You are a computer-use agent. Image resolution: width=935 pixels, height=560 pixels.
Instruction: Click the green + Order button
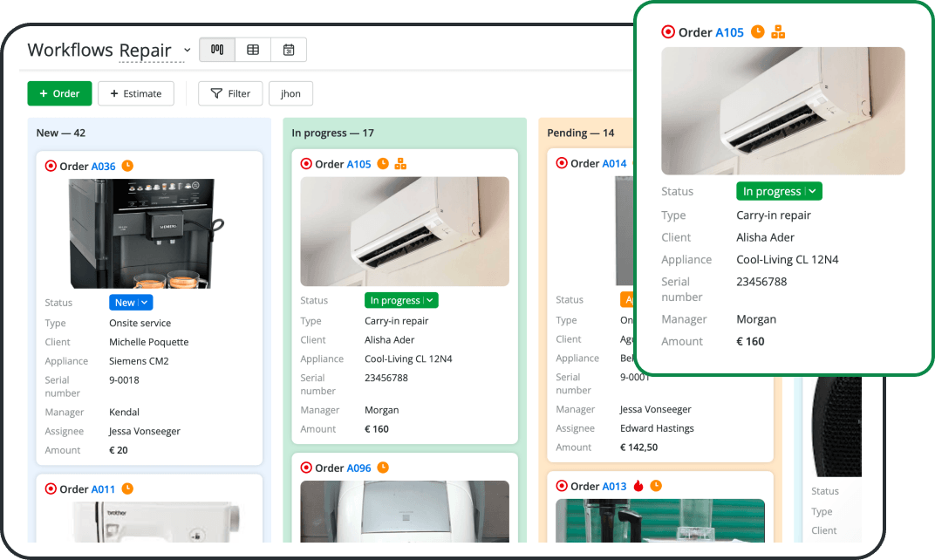[59, 93]
